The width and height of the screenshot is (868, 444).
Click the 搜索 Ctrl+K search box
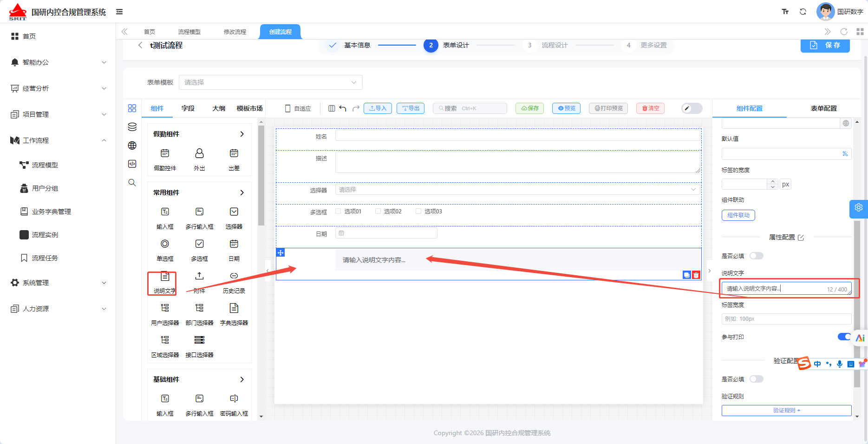pos(470,108)
